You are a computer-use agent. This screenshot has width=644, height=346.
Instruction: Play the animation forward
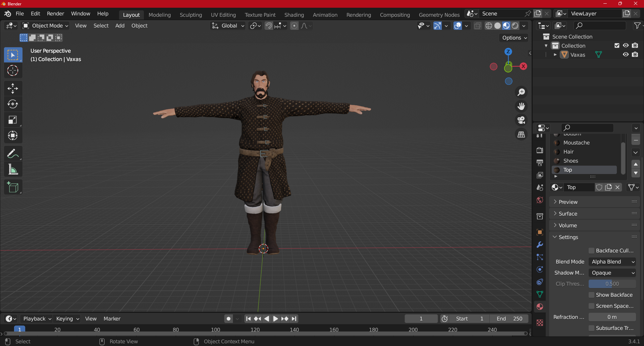point(275,319)
